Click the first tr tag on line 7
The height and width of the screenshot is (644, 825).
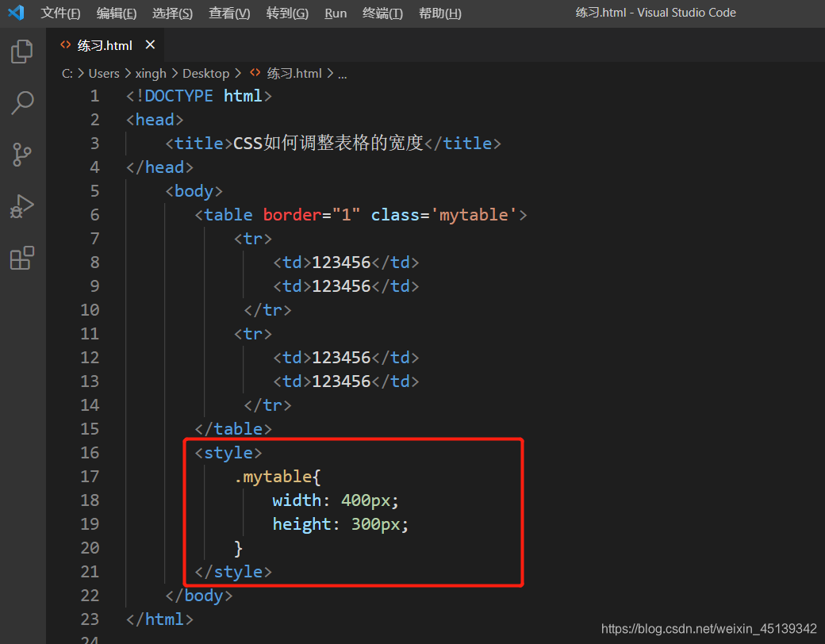tap(253, 239)
